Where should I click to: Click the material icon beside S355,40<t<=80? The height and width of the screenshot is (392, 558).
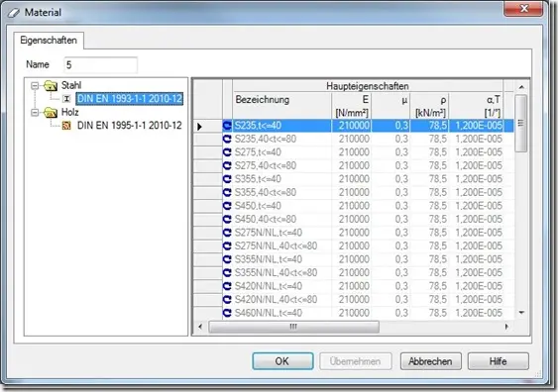[227, 193]
